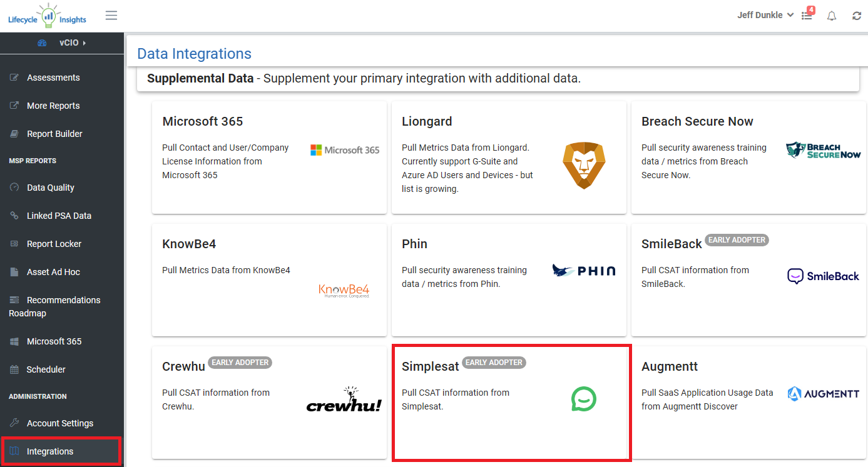This screenshot has height=467, width=868.
Task: Select Integrations in sidebar
Action: [60, 451]
